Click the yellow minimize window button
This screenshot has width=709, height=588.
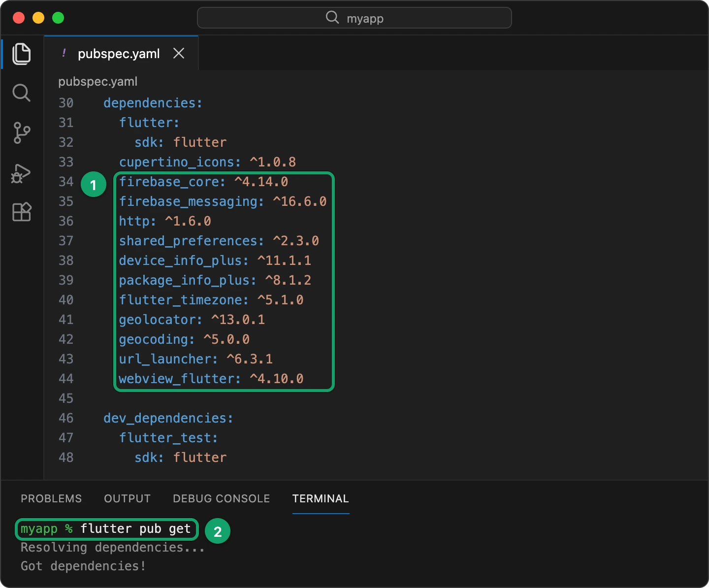point(38,18)
